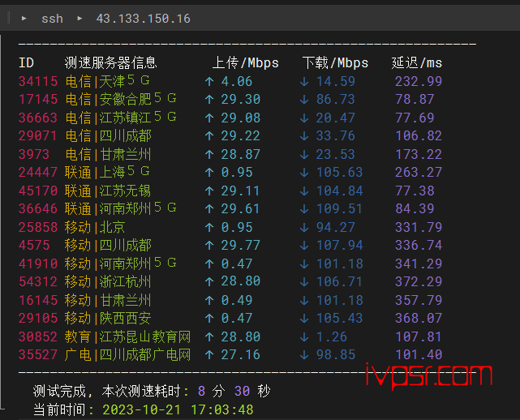
Task: Click latency value 232.99
Action: pos(419,81)
